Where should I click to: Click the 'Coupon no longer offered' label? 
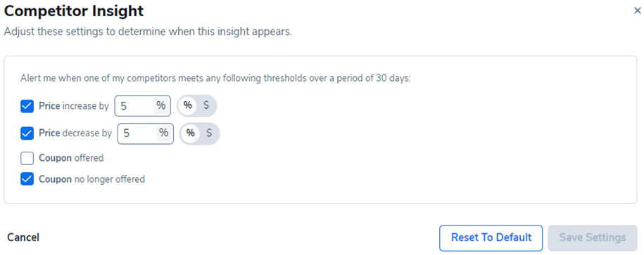click(x=92, y=179)
